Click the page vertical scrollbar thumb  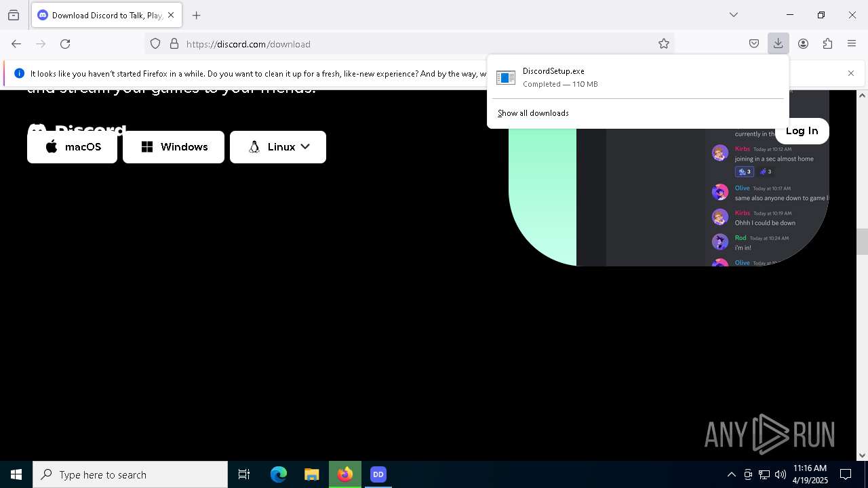click(862, 242)
